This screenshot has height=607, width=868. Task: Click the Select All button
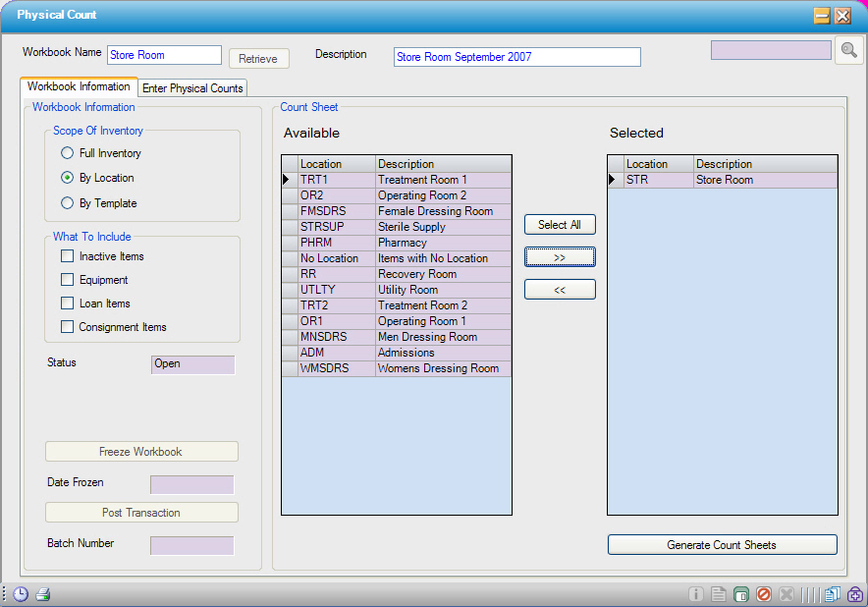(x=560, y=225)
